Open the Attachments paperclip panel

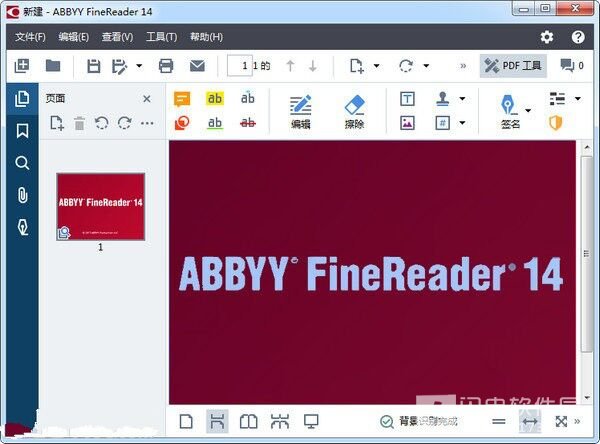point(22,195)
